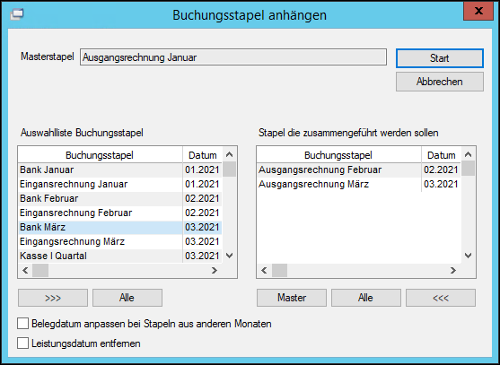Click the Datum column header in left list
Viewport: 500px width, 365px height.
click(202, 155)
